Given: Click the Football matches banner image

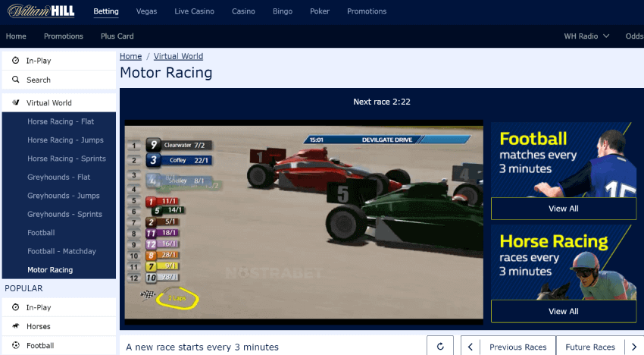Looking at the screenshot, I should (x=564, y=159).
